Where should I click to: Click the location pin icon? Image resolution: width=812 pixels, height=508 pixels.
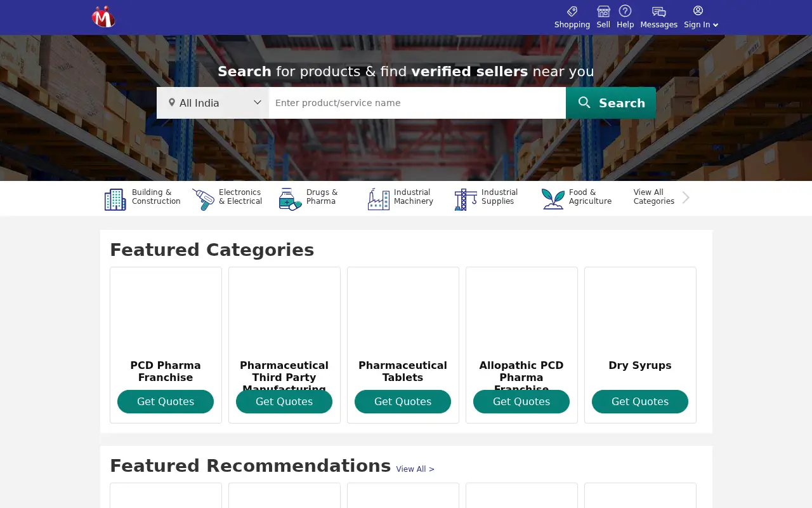(171, 102)
